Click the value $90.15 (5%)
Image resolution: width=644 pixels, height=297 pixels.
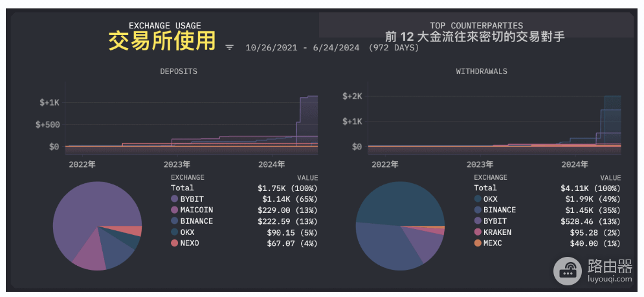point(292,232)
